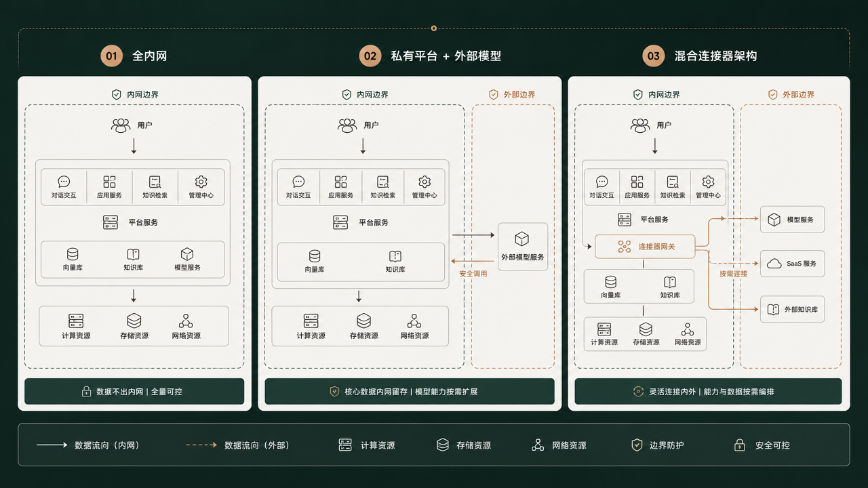Viewport: 868px width, 488px height.
Task: Select the 模型服务 cube in the 全内网 panel
Action: 187,255
